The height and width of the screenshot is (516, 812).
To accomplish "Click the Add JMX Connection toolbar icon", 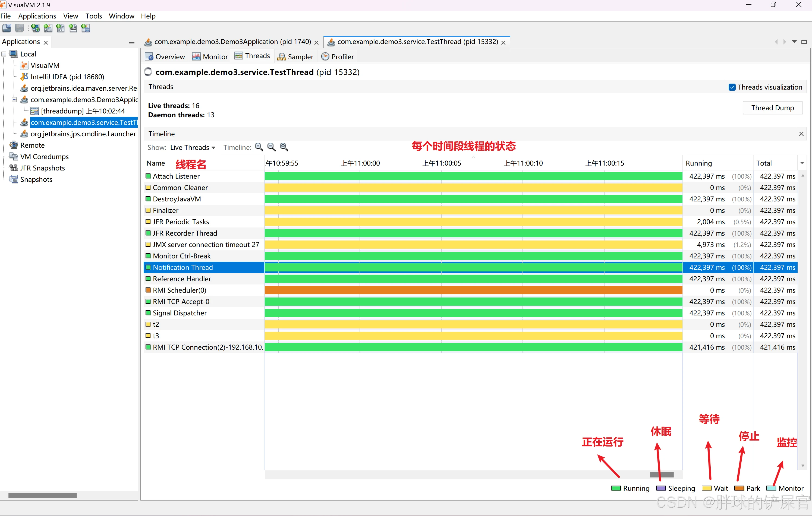I will tap(48, 28).
